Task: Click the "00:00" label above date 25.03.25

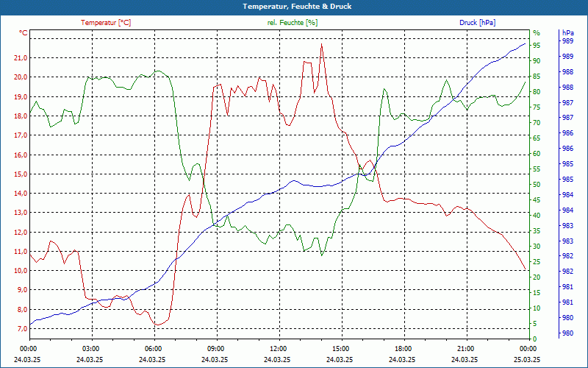Action: (x=528, y=349)
